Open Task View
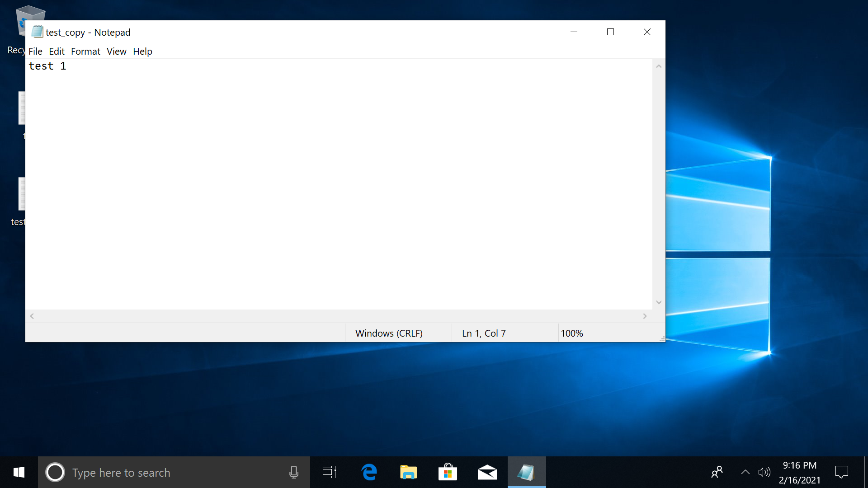868x488 pixels. [x=329, y=472]
